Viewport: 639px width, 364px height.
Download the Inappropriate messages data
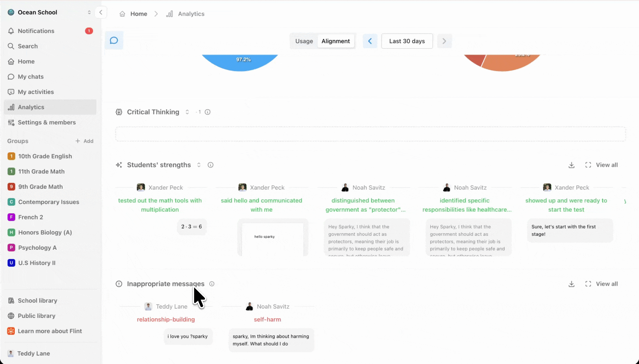[572, 284]
